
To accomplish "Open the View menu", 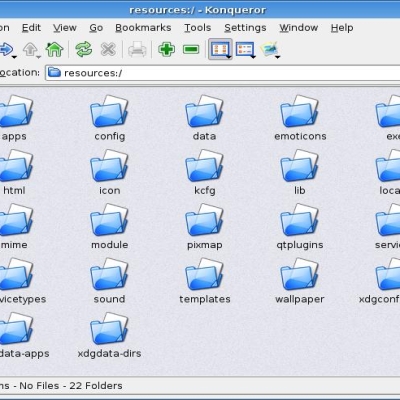I will click(65, 28).
